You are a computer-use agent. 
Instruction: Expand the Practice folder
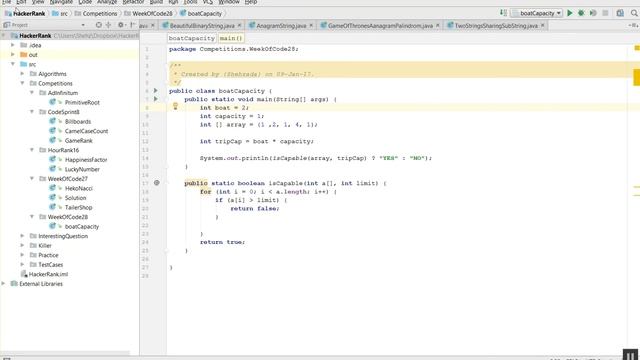coord(22,255)
